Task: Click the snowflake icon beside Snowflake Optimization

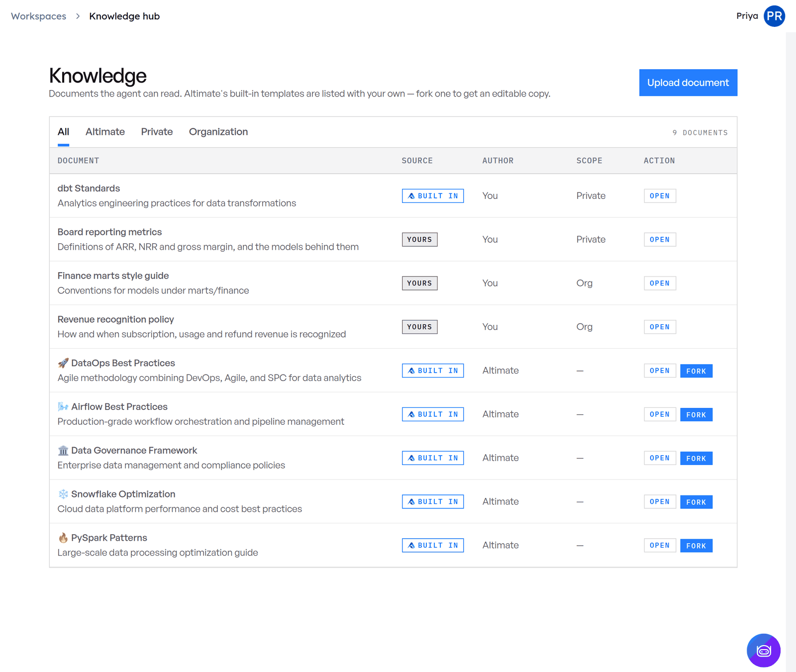Action: click(63, 494)
